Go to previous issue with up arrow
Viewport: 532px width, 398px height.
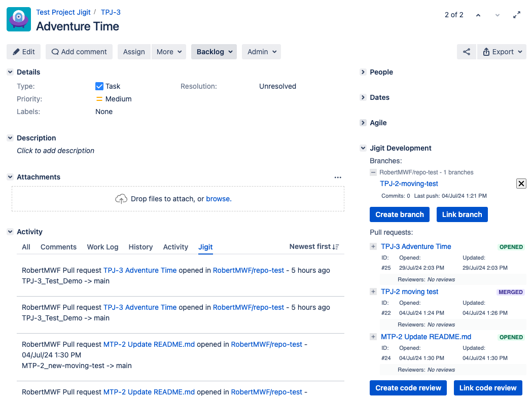tap(478, 15)
